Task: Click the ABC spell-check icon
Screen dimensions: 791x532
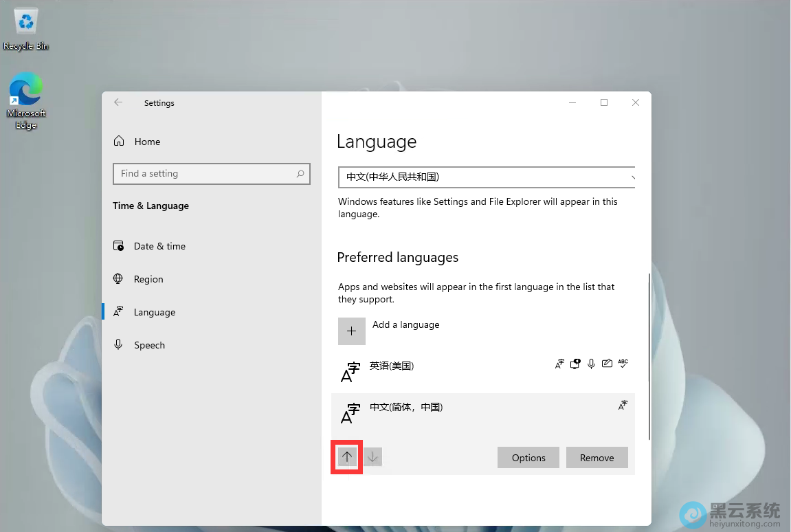Action: pos(623,364)
